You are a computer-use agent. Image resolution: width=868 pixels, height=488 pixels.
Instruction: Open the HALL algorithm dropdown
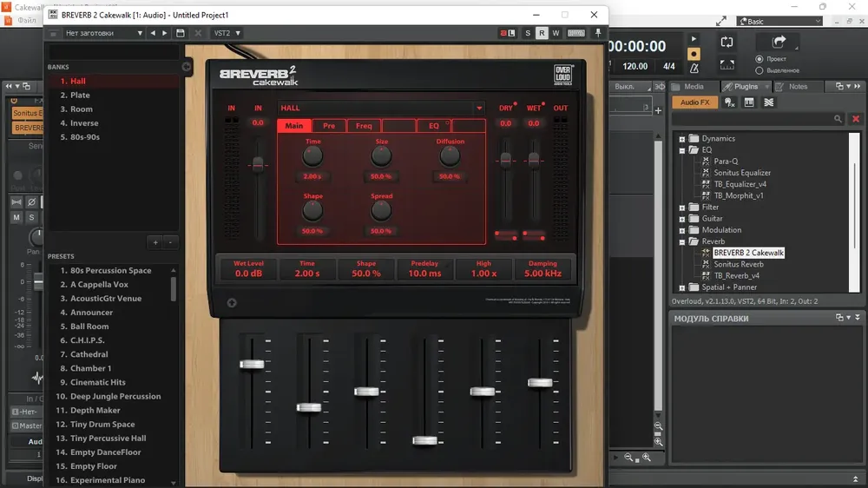point(381,108)
